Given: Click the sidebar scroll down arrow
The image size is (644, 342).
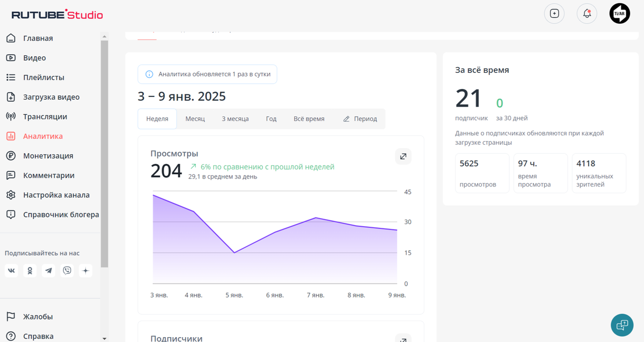Looking at the screenshot, I should click(x=104, y=338).
